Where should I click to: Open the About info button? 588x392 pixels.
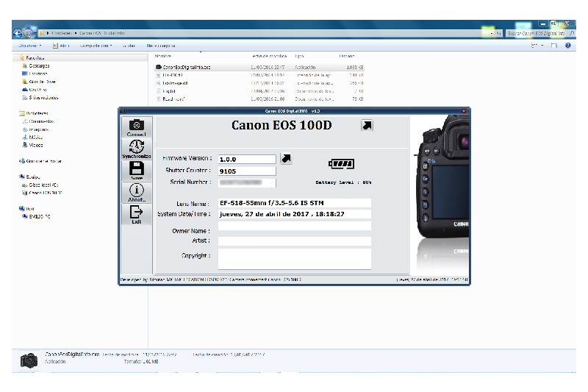(x=137, y=193)
